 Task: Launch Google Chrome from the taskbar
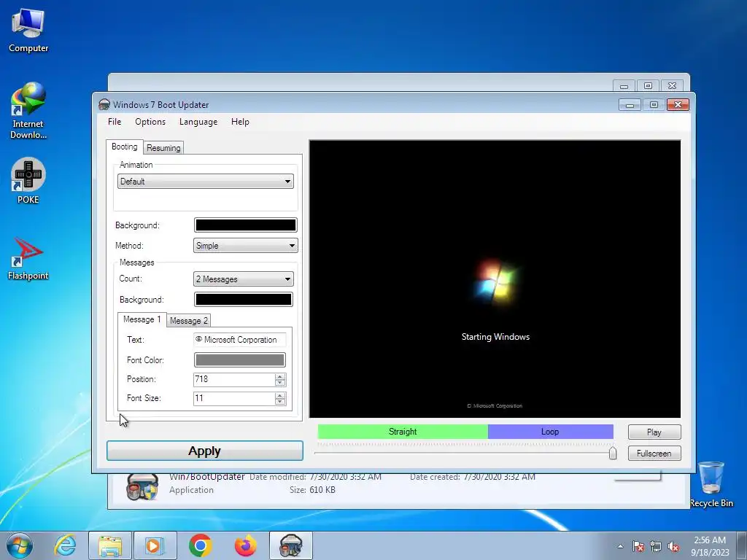pyautogui.click(x=200, y=545)
